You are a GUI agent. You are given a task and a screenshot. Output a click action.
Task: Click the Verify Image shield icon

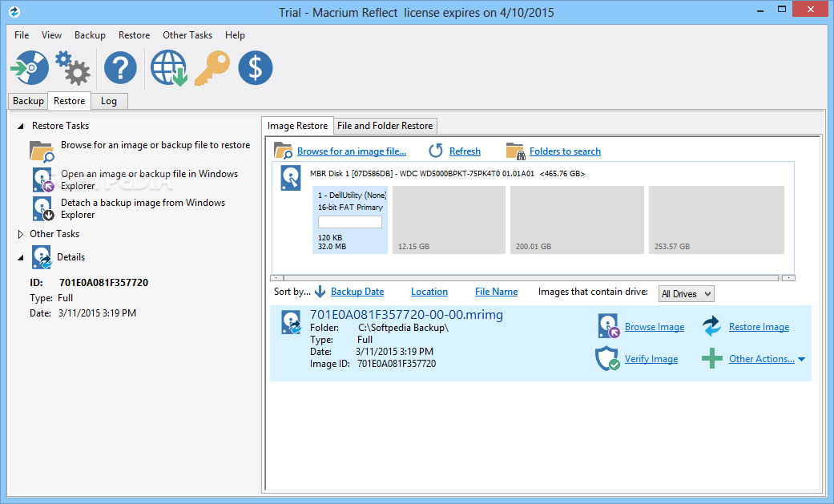tap(607, 359)
